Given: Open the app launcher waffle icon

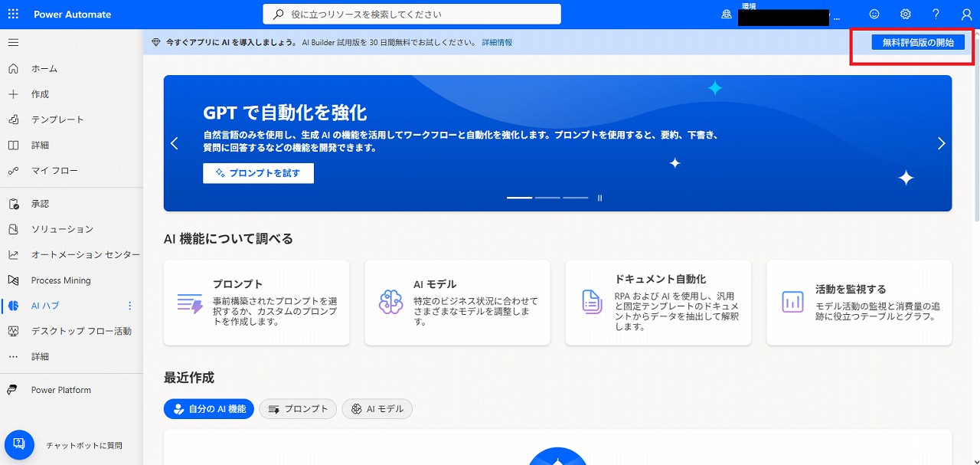Looking at the screenshot, I should [14, 15].
